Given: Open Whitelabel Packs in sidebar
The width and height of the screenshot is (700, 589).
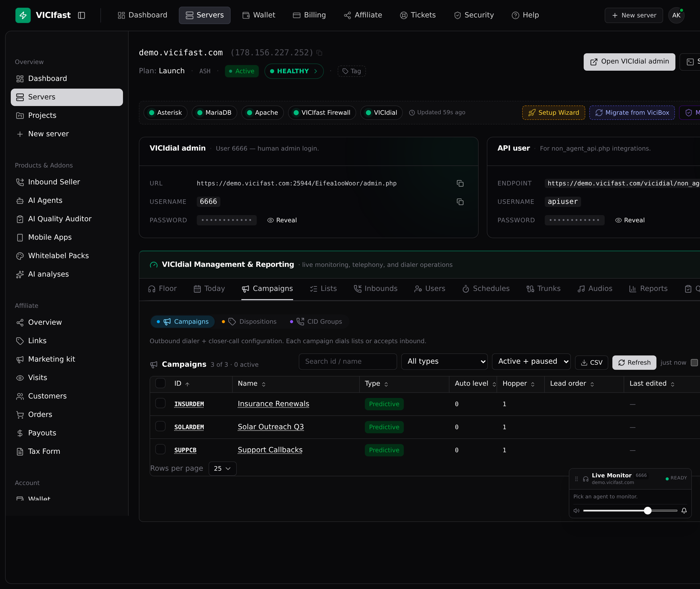Looking at the screenshot, I should (x=67, y=256).
